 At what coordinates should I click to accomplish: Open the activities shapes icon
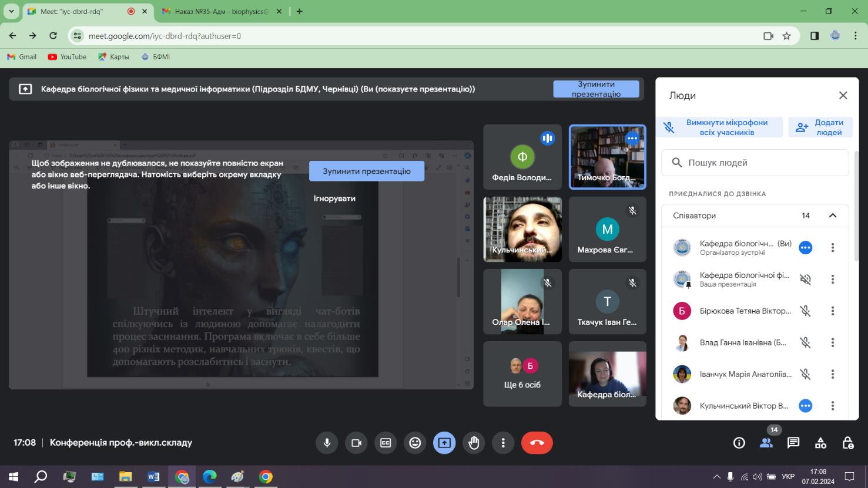tap(820, 443)
